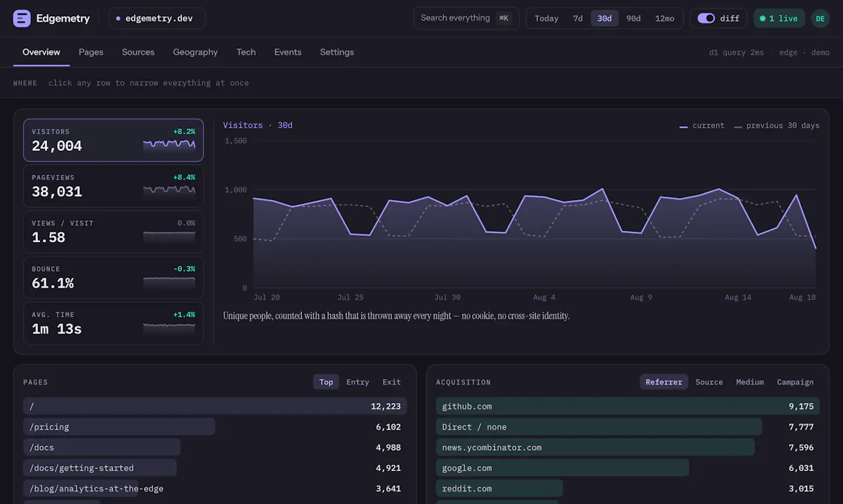Image resolution: width=843 pixels, height=504 pixels.
Task: Switch to the Campaign acquisition tab
Action: point(795,382)
